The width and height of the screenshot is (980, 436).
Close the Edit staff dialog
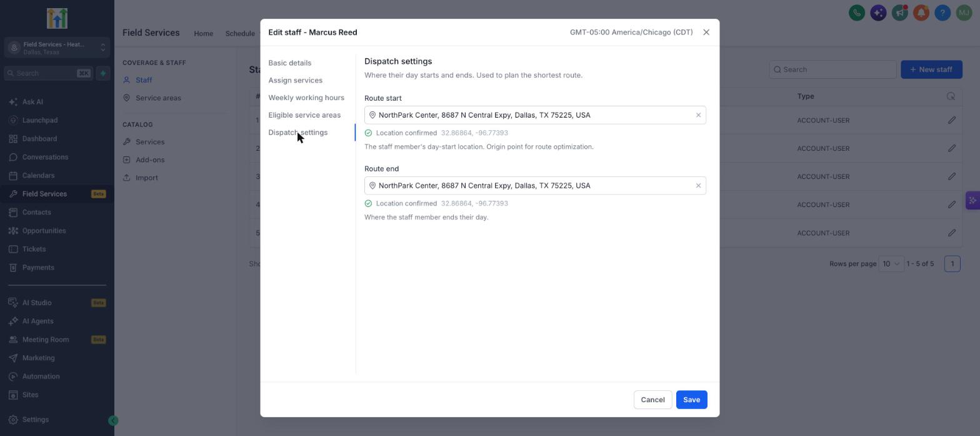point(706,33)
